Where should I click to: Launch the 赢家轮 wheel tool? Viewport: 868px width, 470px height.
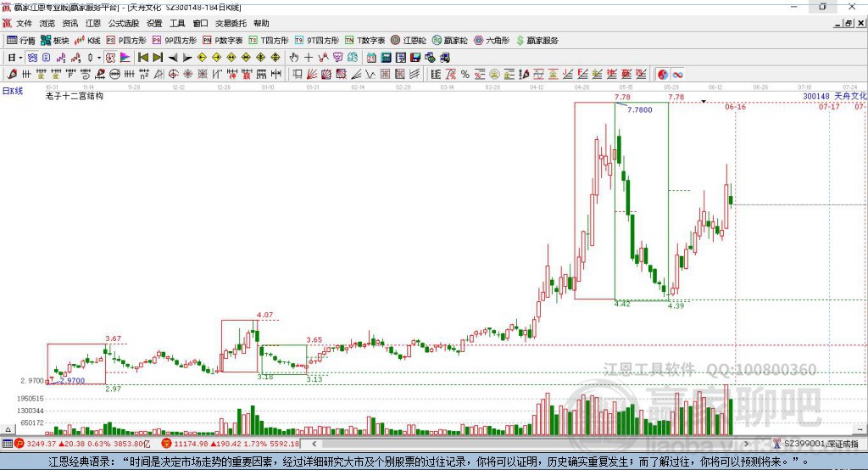click(449, 41)
